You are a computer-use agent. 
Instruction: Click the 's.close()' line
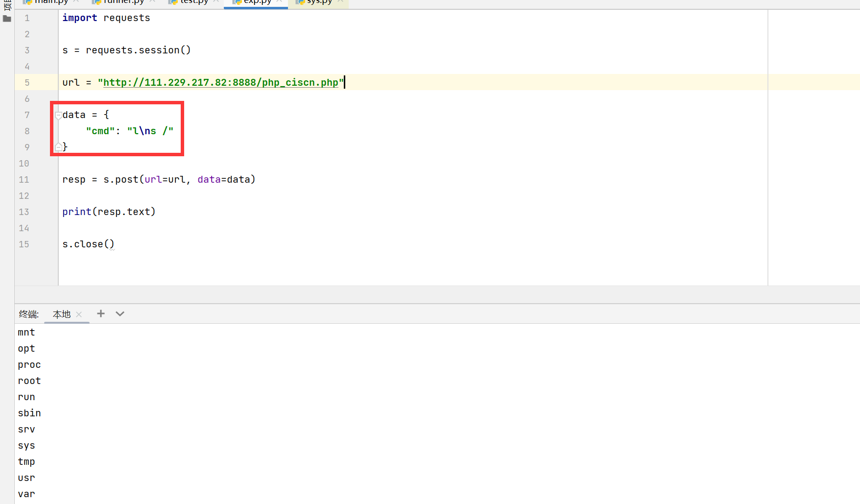pos(88,244)
